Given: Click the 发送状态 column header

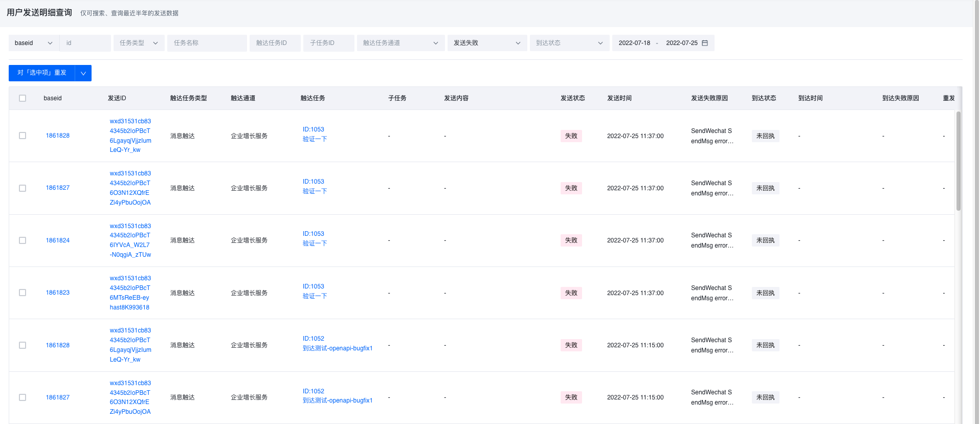Looking at the screenshot, I should click(x=573, y=98).
